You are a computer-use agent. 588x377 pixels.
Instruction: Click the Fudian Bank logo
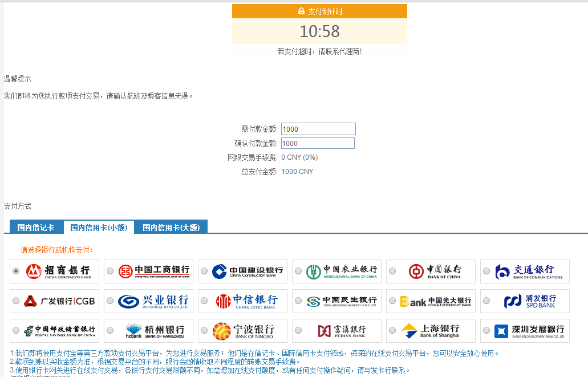(x=342, y=331)
